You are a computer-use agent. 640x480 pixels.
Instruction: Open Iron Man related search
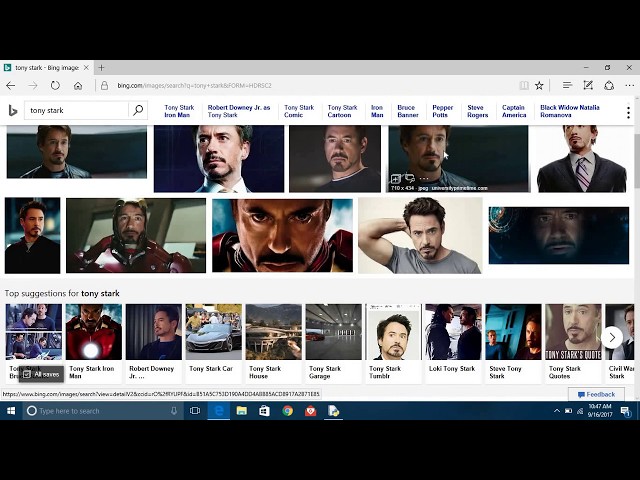377,111
